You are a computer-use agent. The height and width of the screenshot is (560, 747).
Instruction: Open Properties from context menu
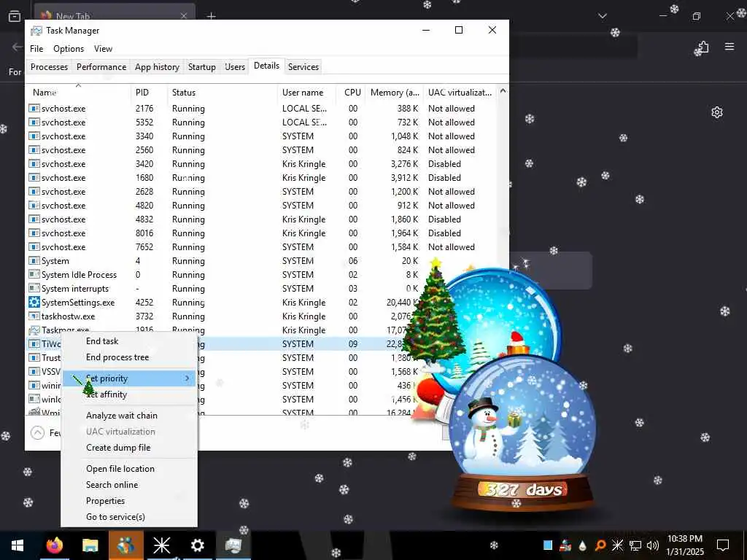click(129, 501)
